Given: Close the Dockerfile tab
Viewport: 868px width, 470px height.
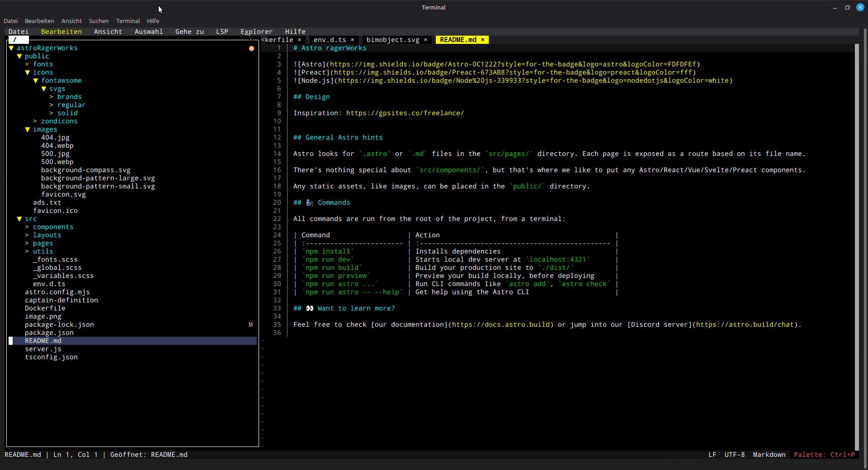Looking at the screenshot, I should coord(299,40).
